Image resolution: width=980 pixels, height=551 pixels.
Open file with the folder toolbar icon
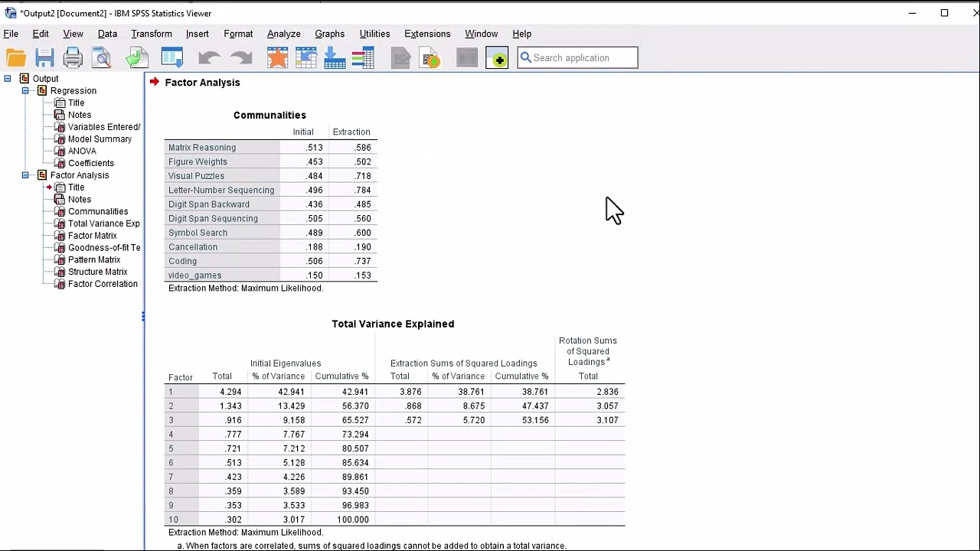[x=16, y=58]
